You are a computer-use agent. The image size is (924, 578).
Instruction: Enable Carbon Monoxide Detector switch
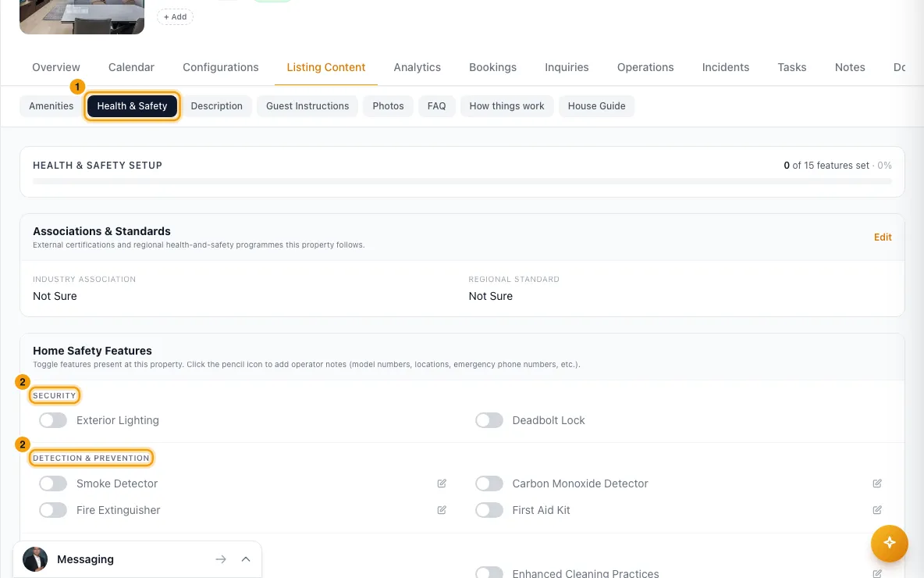pyautogui.click(x=489, y=483)
